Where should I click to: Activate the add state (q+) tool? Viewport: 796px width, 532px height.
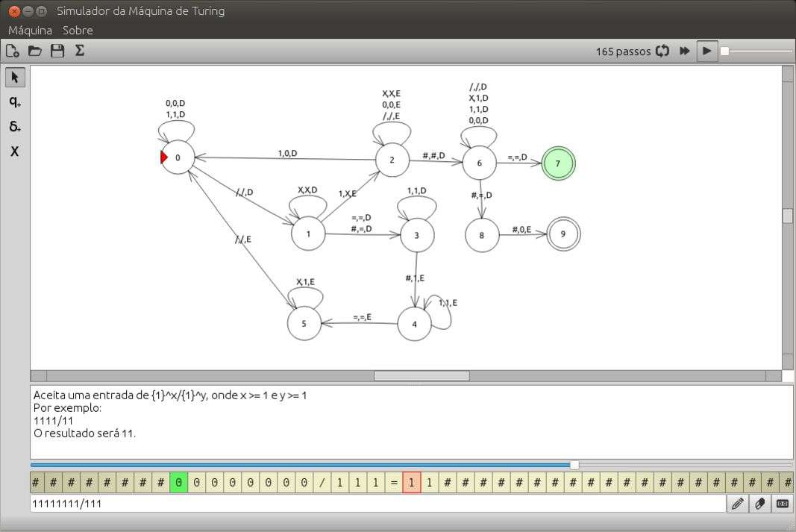click(x=15, y=101)
